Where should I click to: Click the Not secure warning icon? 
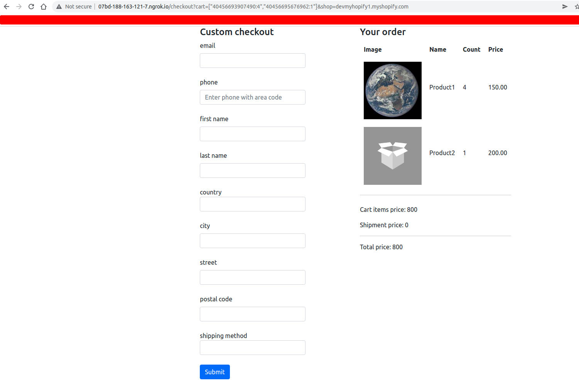[x=59, y=7]
